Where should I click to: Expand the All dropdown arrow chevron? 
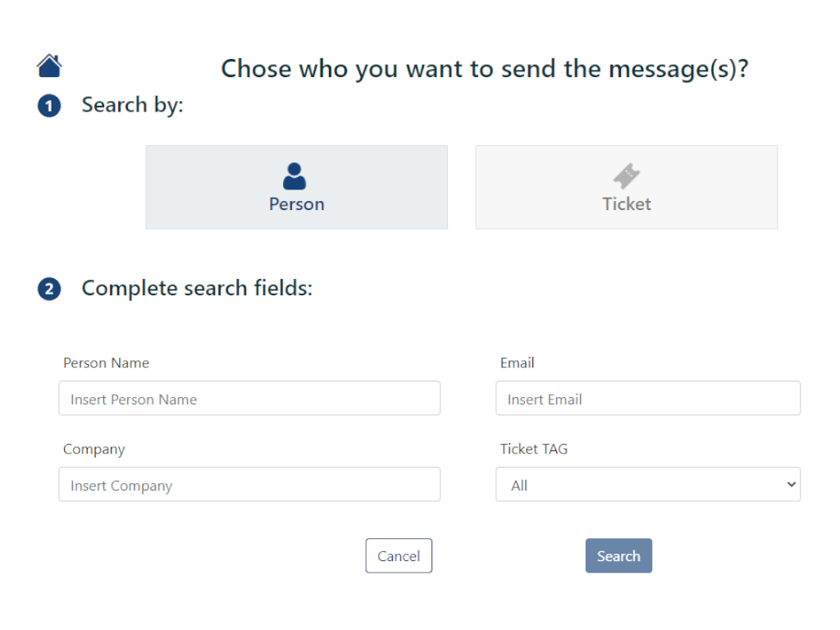pos(791,485)
